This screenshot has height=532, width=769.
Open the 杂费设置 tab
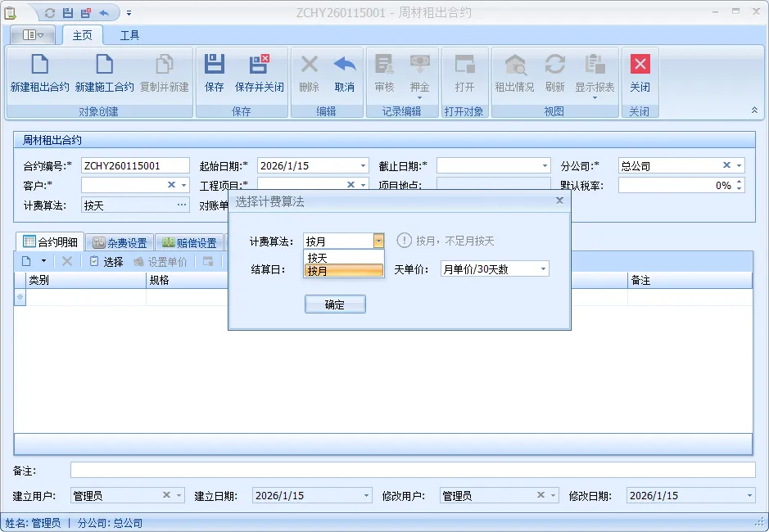[120, 243]
